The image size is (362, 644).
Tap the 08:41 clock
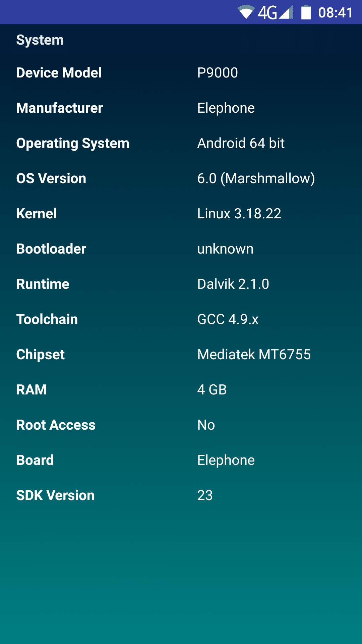(x=335, y=13)
